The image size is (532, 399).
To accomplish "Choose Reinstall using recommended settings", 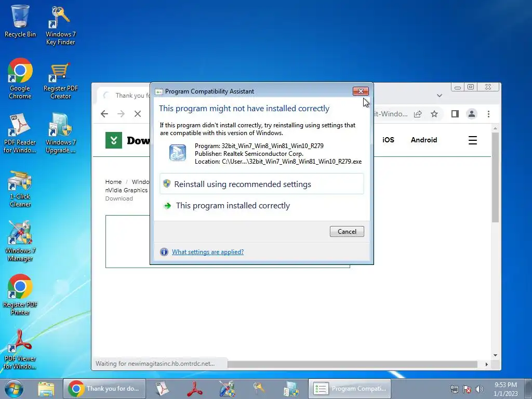I will point(262,184).
